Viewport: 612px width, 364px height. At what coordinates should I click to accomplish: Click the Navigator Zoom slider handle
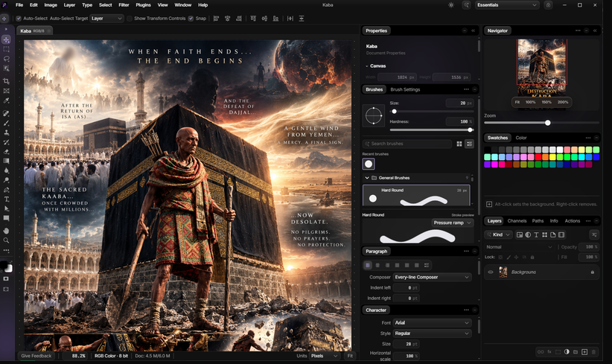(x=548, y=123)
